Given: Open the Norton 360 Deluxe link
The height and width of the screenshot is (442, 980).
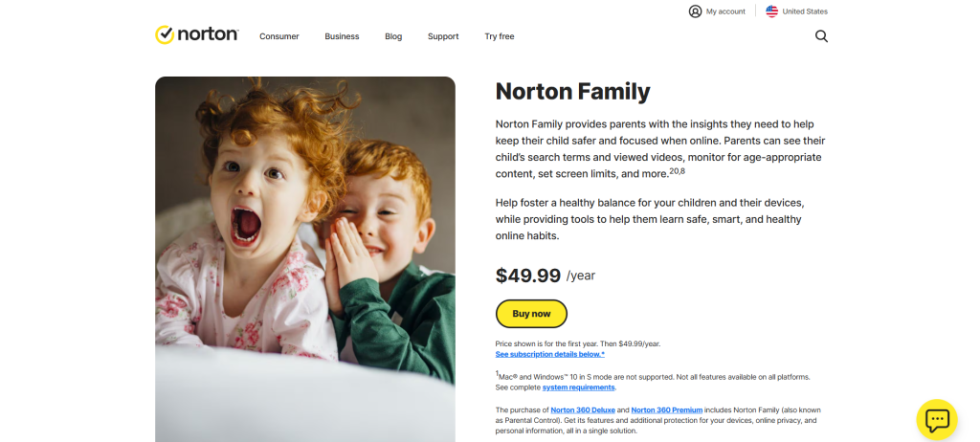Looking at the screenshot, I should 588,409.
